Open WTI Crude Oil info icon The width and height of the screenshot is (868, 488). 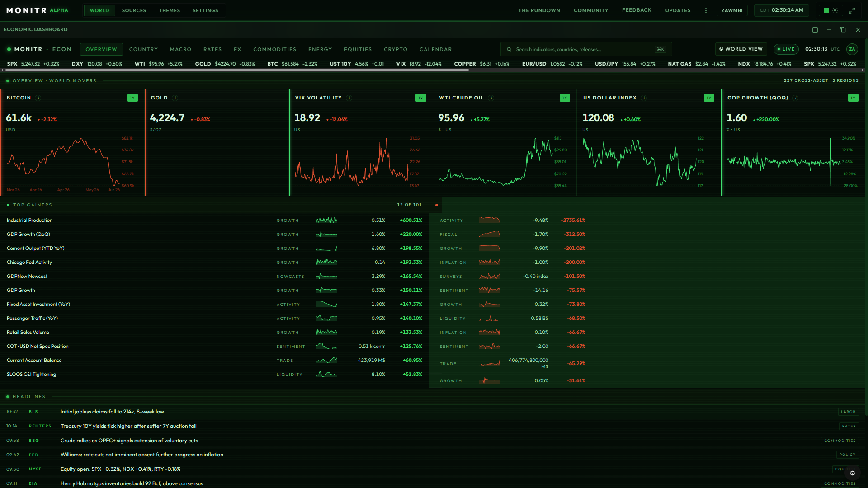click(491, 98)
